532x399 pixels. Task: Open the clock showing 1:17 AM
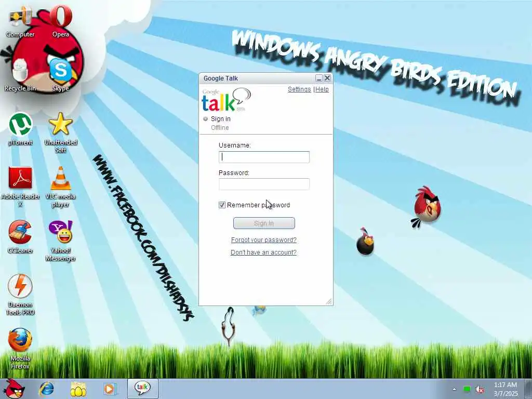pyautogui.click(x=506, y=389)
